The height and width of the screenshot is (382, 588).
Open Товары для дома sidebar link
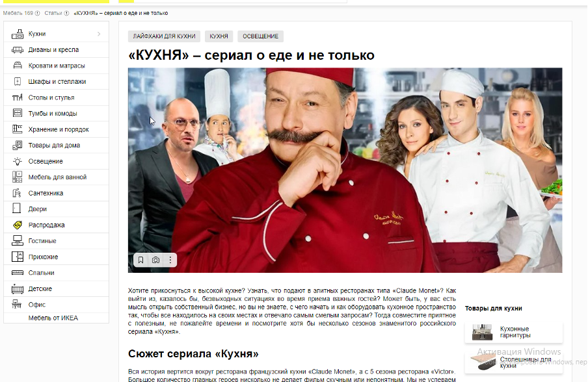[56, 146]
